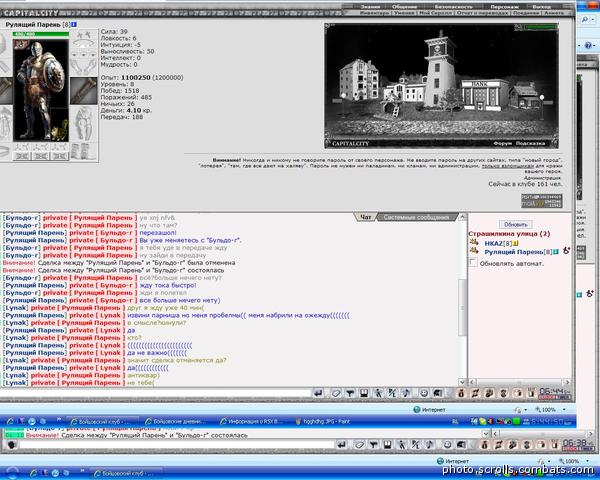The image size is (600, 480).
Task: Click the send-message arrow beside the 06:44 clock toolbar
Action: pos(318,393)
